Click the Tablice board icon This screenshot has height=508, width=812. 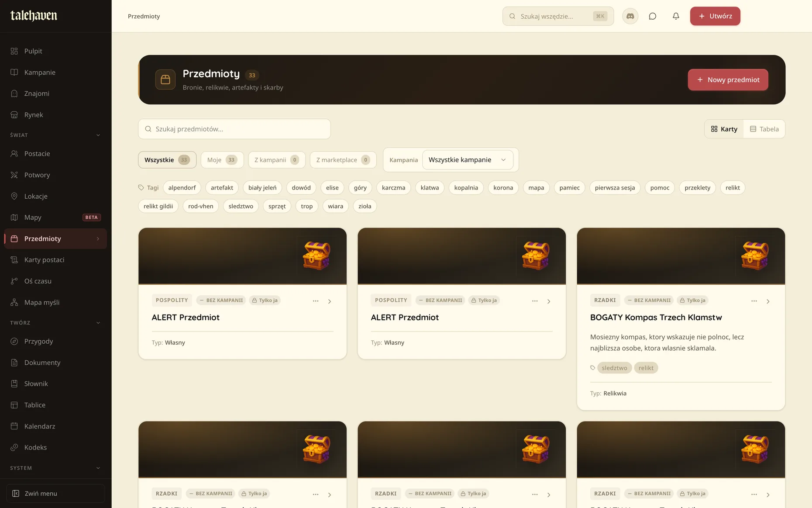14,405
